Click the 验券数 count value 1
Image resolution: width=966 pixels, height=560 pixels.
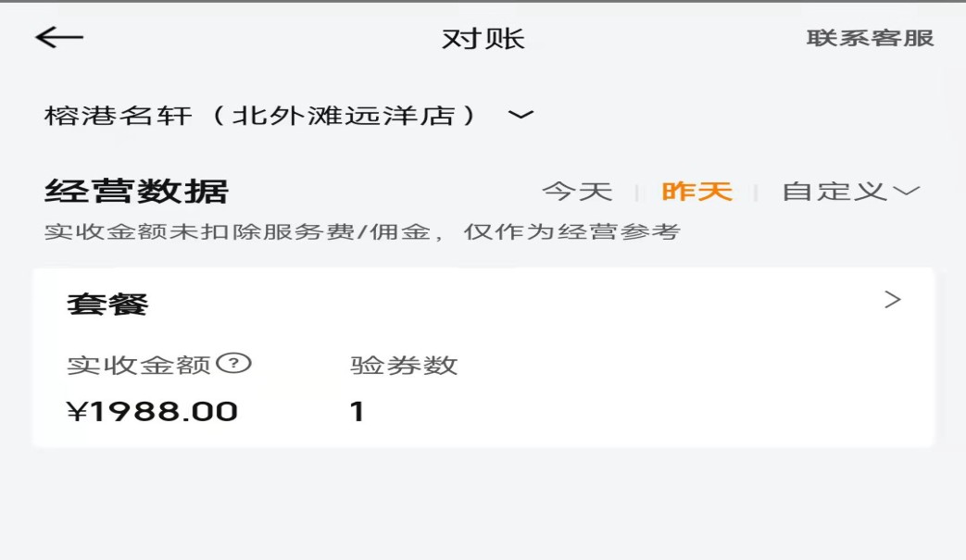357,412
